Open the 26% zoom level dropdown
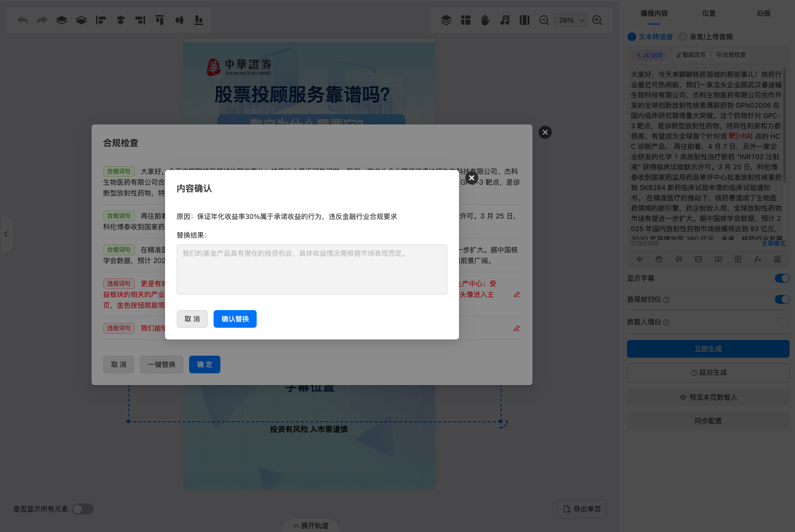The height and width of the screenshot is (532, 795). (x=571, y=20)
